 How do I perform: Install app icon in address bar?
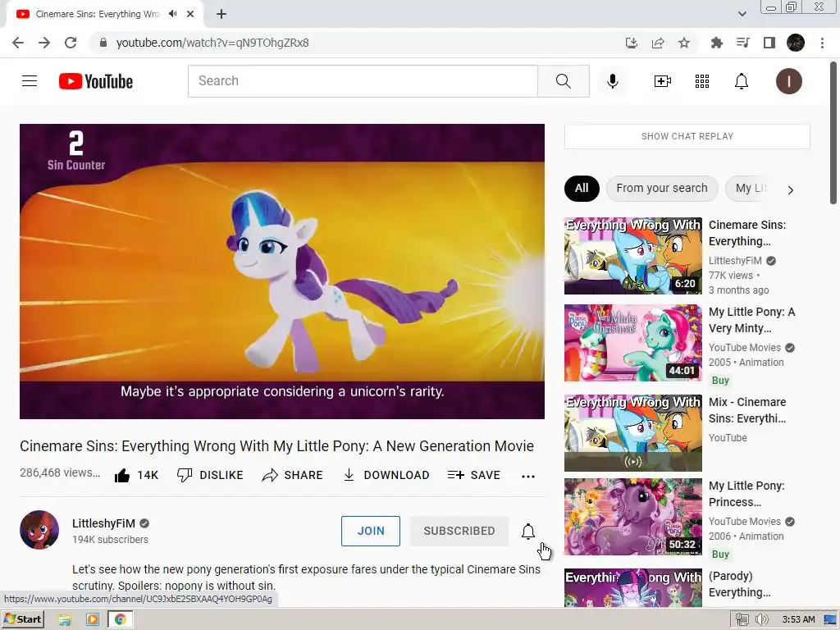(632, 43)
